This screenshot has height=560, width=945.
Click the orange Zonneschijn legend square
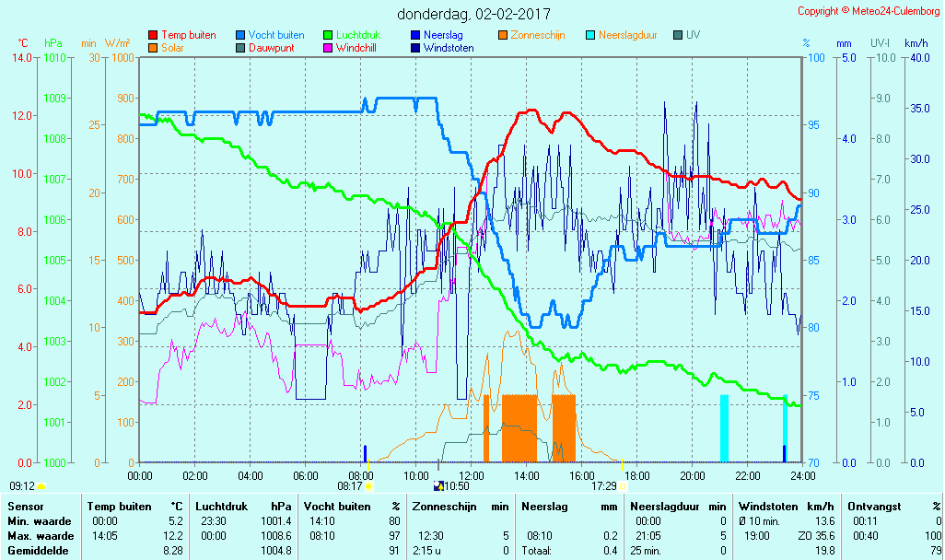click(503, 35)
